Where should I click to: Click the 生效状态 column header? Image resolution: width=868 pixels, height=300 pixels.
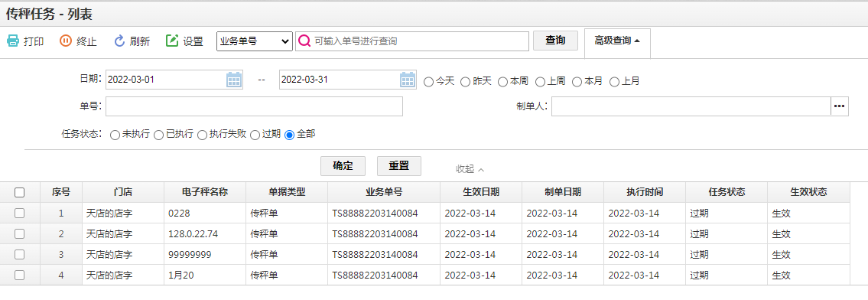809,192
